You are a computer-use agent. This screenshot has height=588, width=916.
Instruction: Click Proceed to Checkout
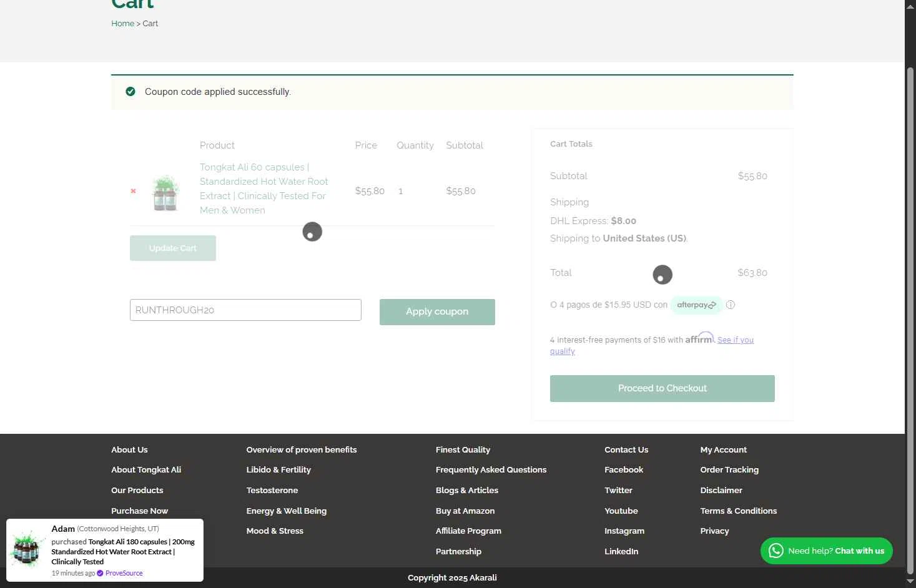(662, 388)
